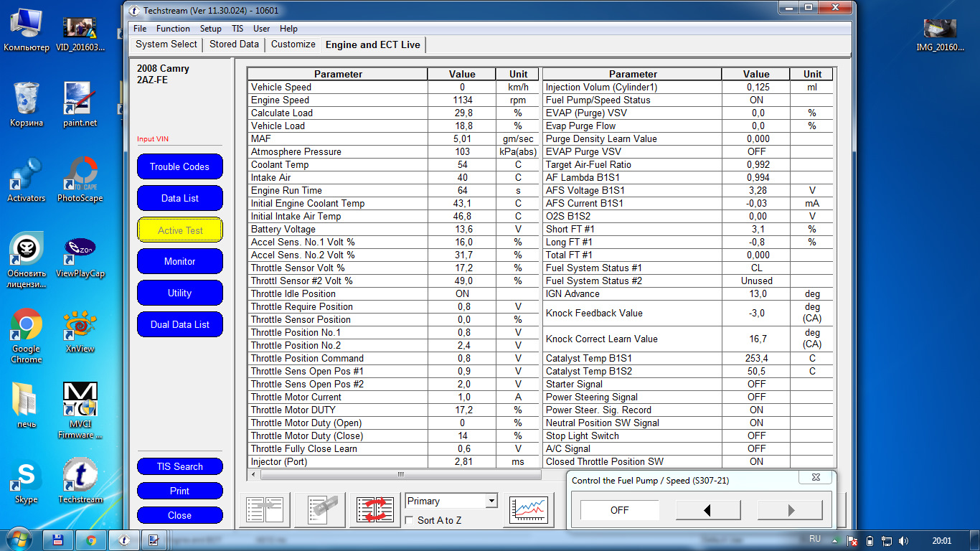Click the Dual Data List button
The height and width of the screenshot is (551, 980).
click(x=180, y=324)
